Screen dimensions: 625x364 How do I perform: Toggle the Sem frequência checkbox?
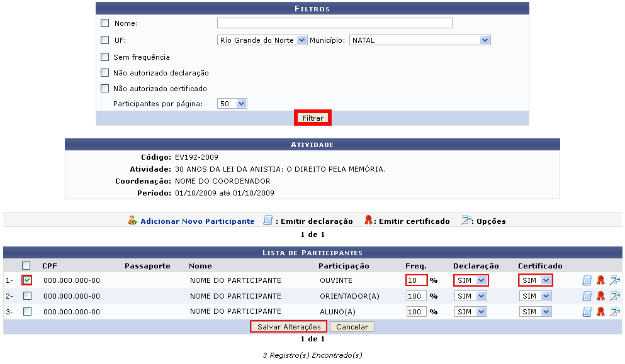tap(105, 57)
